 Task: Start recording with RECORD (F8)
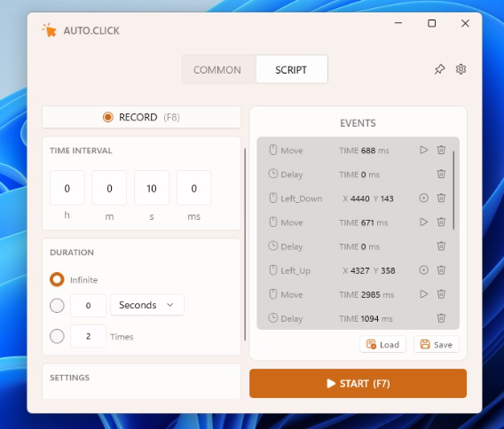(141, 117)
